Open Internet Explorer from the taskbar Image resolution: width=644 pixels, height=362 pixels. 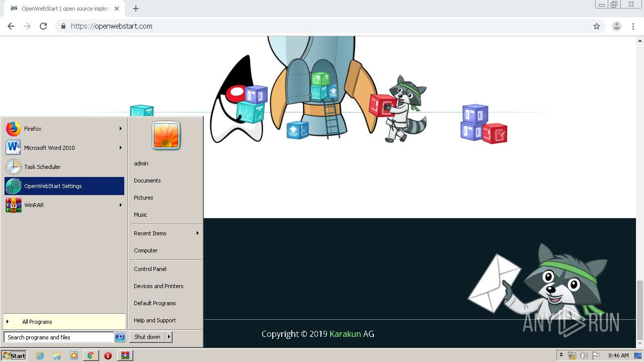(40, 355)
